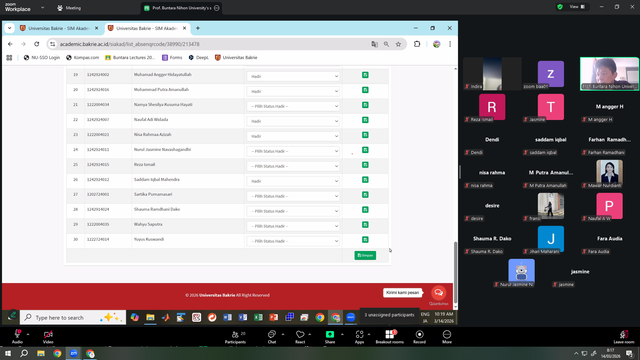640x360 pixels.
Task: Open status dropdown for Muhamad Angger Hidayatullah
Action: click(293, 76)
